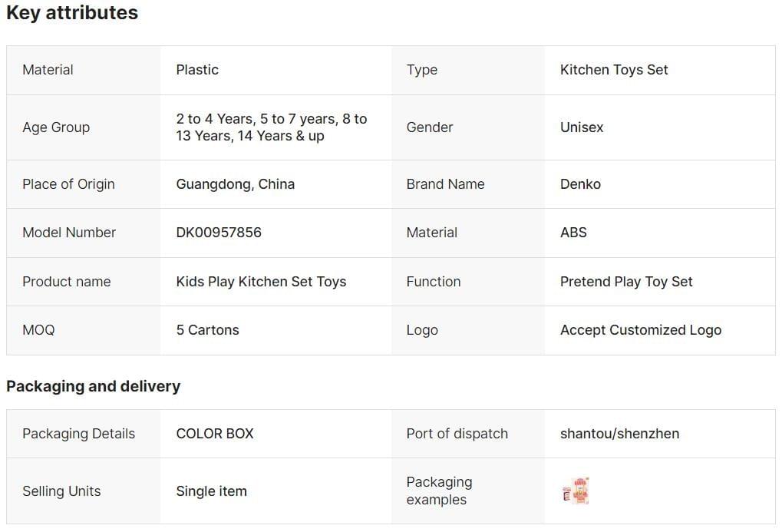The height and width of the screenshot is (532, 782).
Task: Click model number DK00957856
Action: (x=219, y=233)
